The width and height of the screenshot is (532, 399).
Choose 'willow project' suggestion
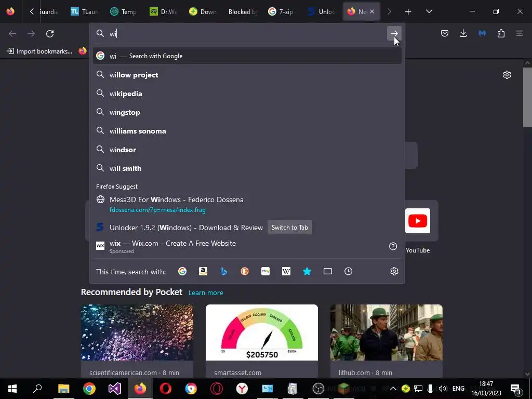[x=247, y=75]
